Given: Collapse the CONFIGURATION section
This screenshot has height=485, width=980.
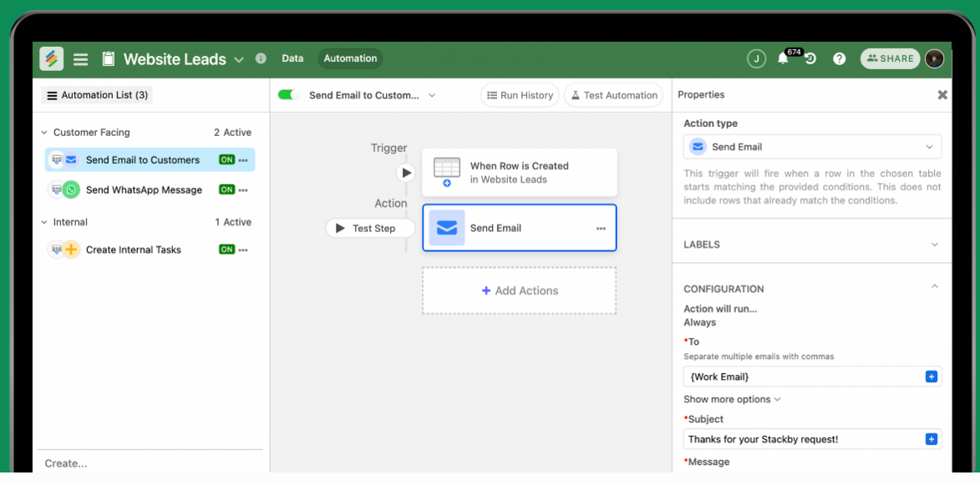Looking at the screenshot, I should pyautogui.click(x=934, y=285).
